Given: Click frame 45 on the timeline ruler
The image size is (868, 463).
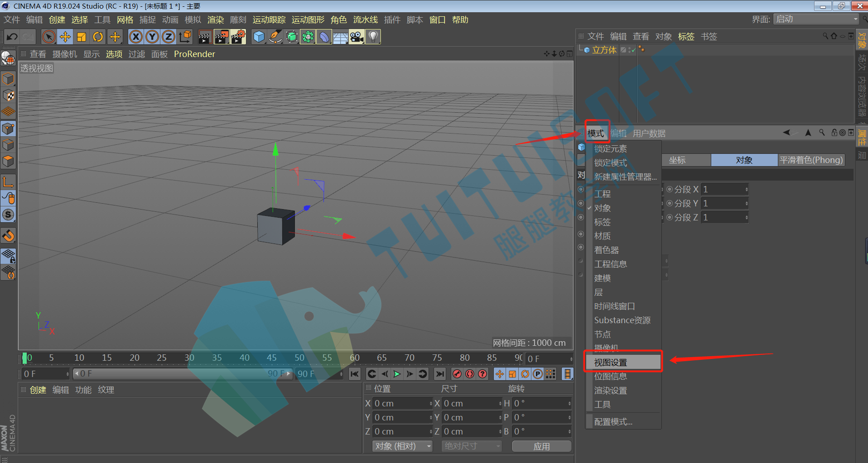Looking at the screenshot, I should [271, 358].
